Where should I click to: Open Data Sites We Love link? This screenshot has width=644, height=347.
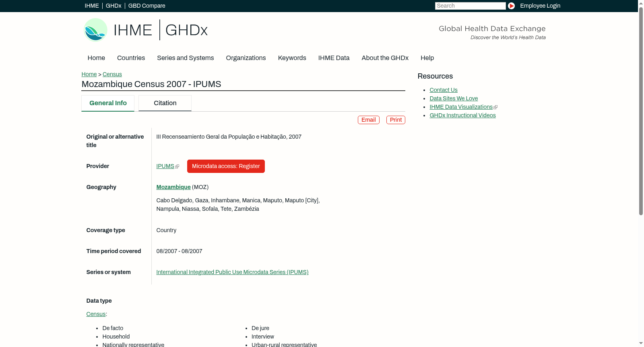pyautogui.click(x=454, y=98)
